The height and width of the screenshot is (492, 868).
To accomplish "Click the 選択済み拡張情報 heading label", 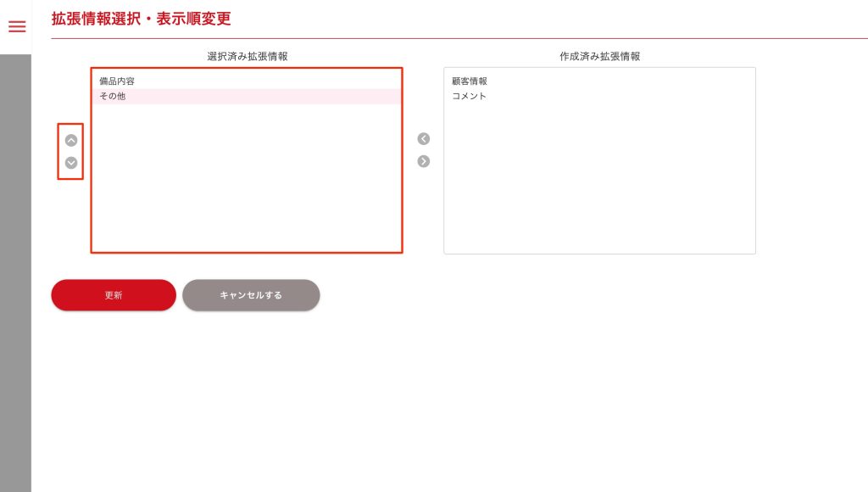I will [248, 56].
